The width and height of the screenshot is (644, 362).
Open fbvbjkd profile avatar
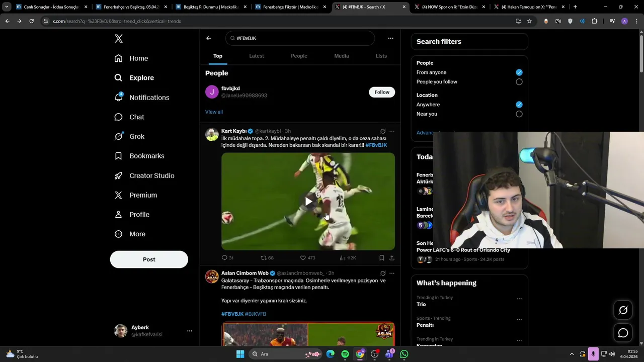(212, 92)
